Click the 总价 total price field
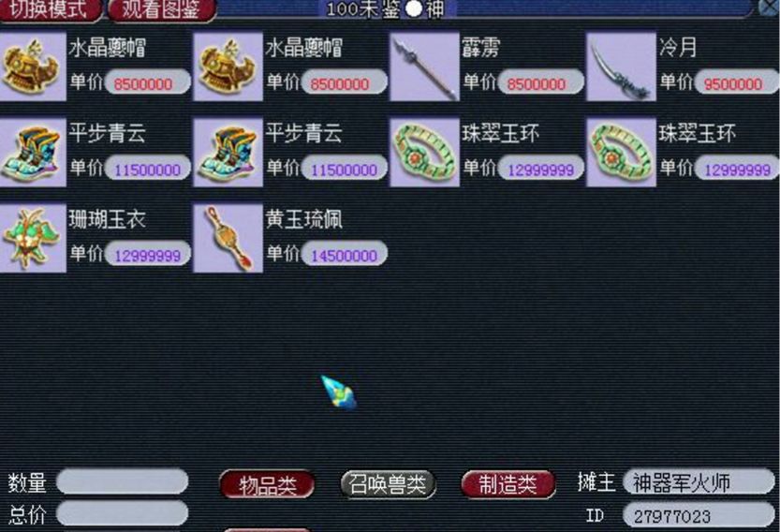 pyautogui.click(x=123, y=513)
